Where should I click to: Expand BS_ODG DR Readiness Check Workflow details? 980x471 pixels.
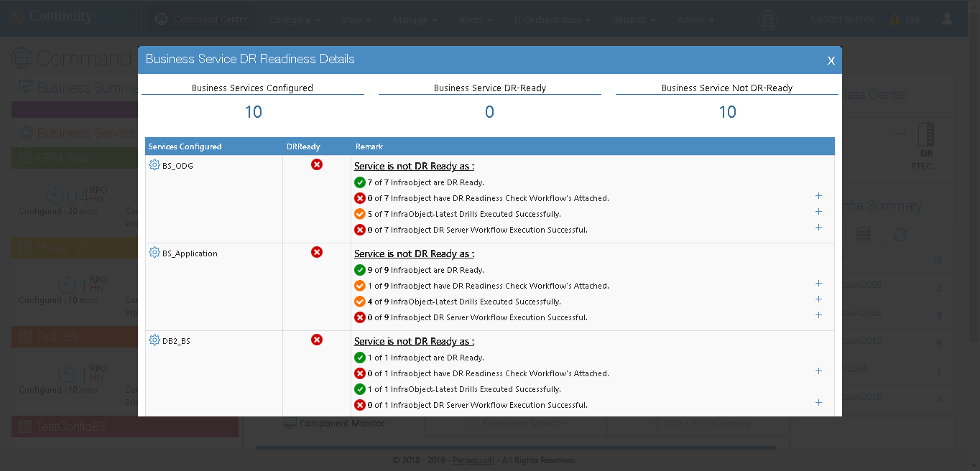818,196
